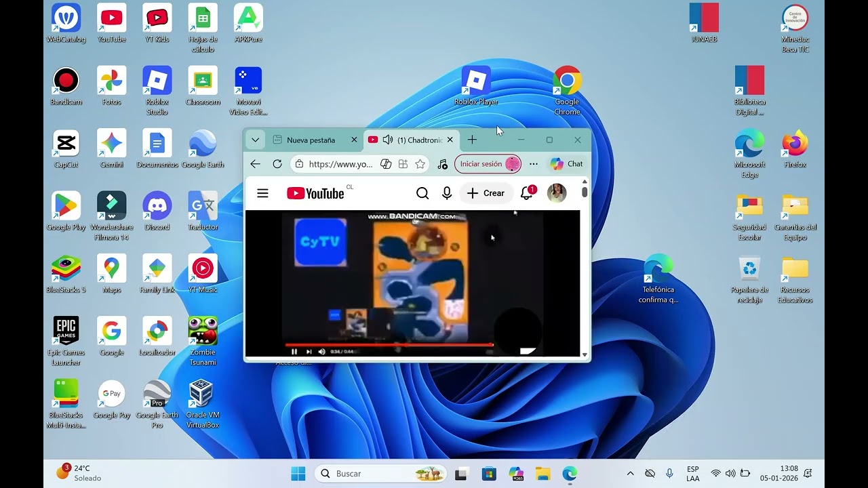Screen dimensions: 868x488
Task: Launch Epic Games Launcher icon
Action: (x=66, y=342)
